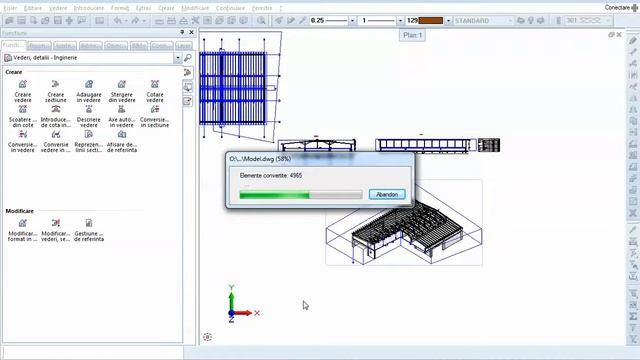640x360 pixels.
Task: Open the color 129 dropdown arrow
Action: point(448,20)
